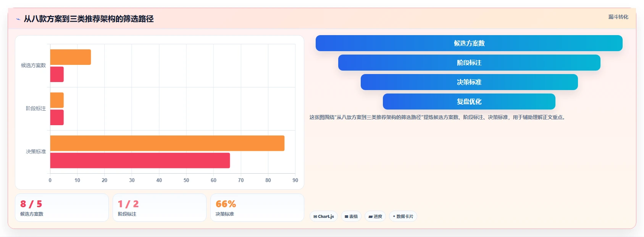Image resolution: width=644 pixels, height=237 pixels.
Task: Click the x-axis value 30
Action: (132, 180)
